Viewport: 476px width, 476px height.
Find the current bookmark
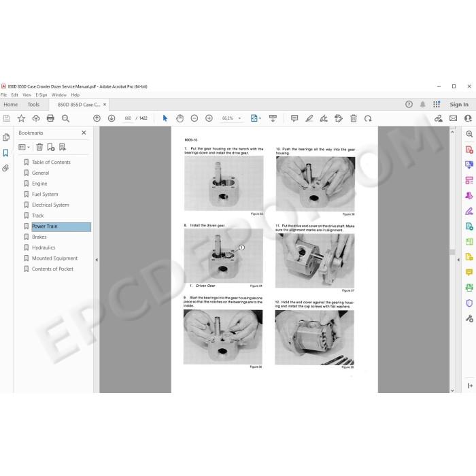point(63,148)
